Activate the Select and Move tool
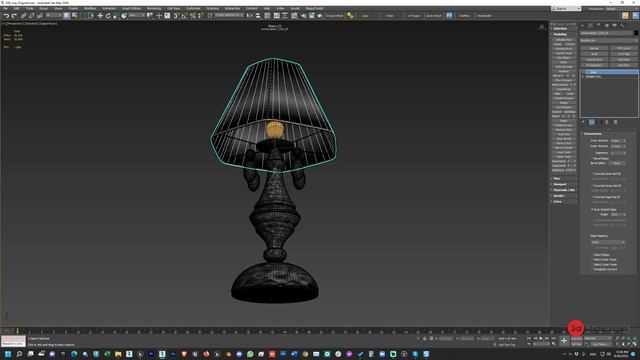The image size is (640, 360). (100, 16)
